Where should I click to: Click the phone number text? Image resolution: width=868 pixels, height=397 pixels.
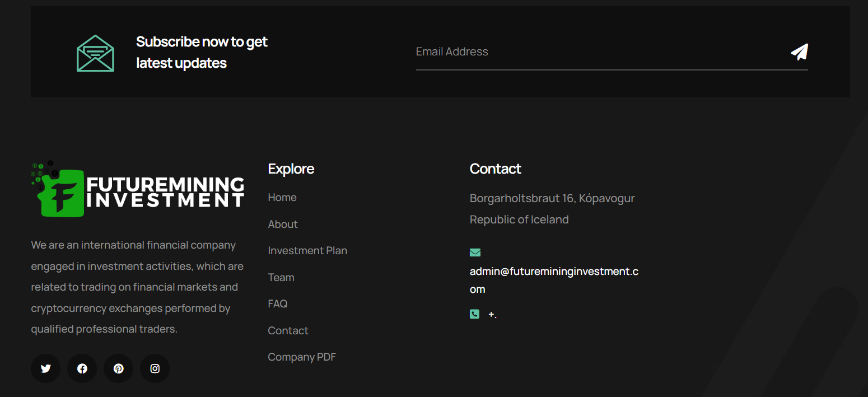[492, 315]
